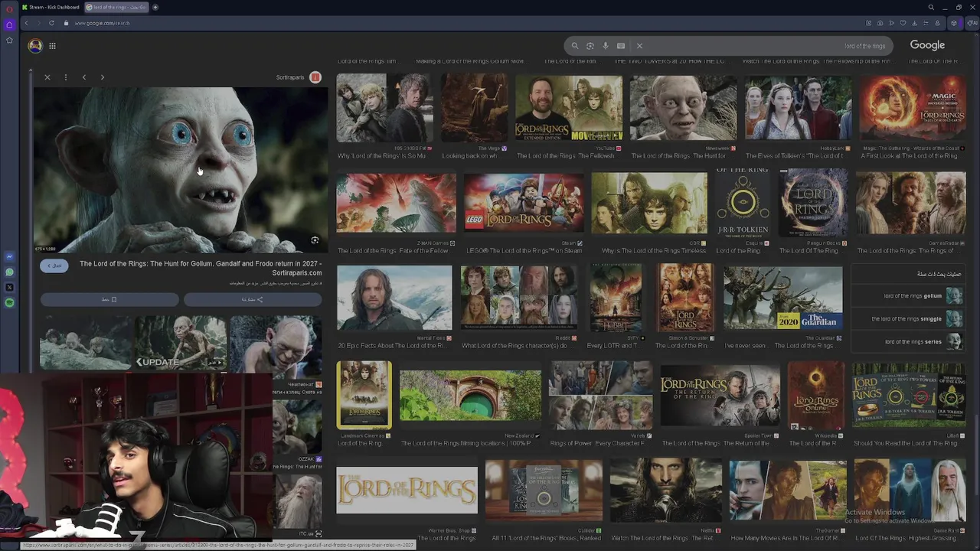Click the Share button in preview panel
This screenshot has width=980, height=551.
[x=253, y=299]
